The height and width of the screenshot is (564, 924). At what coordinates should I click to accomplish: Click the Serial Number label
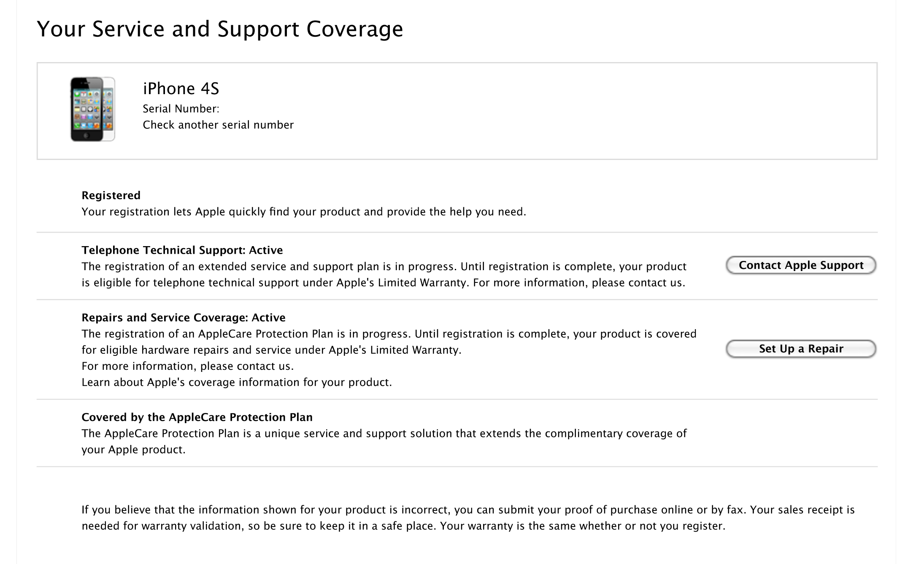(181, 109)
